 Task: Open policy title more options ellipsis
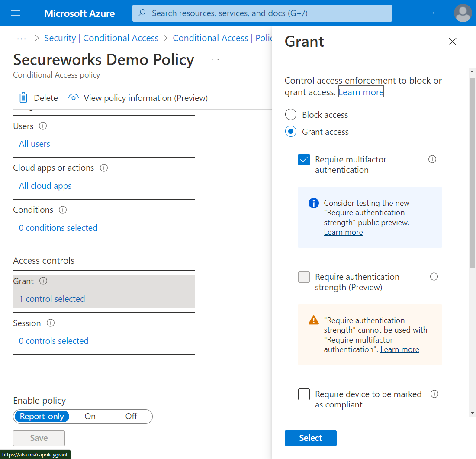(x=215, y=59)
